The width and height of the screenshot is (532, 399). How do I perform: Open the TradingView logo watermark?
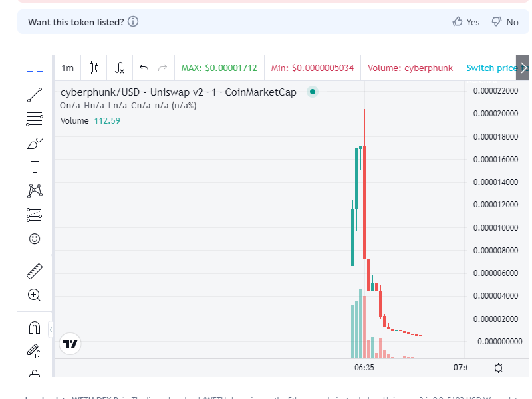(x=70, y=344)
